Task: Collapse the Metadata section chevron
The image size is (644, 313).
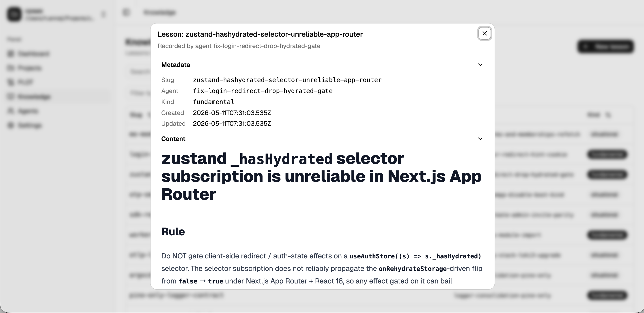Action: pos(480,65)
